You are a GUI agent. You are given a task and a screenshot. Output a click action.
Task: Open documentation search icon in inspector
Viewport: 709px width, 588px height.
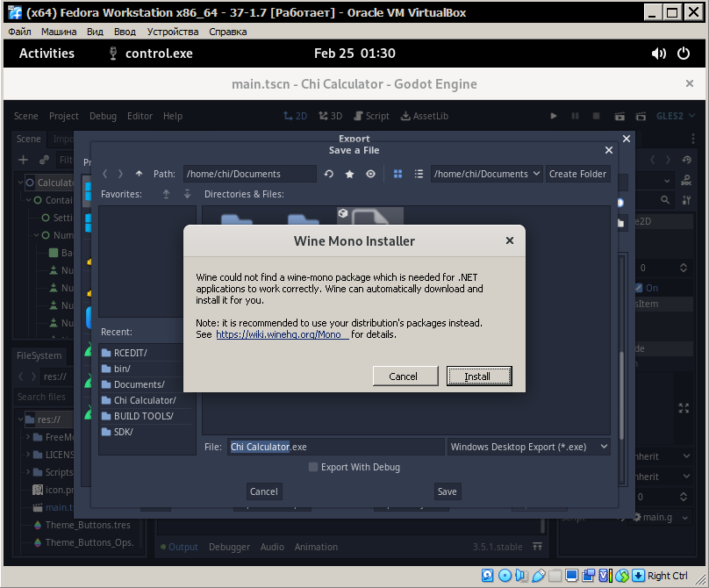[x=686, y=181]
